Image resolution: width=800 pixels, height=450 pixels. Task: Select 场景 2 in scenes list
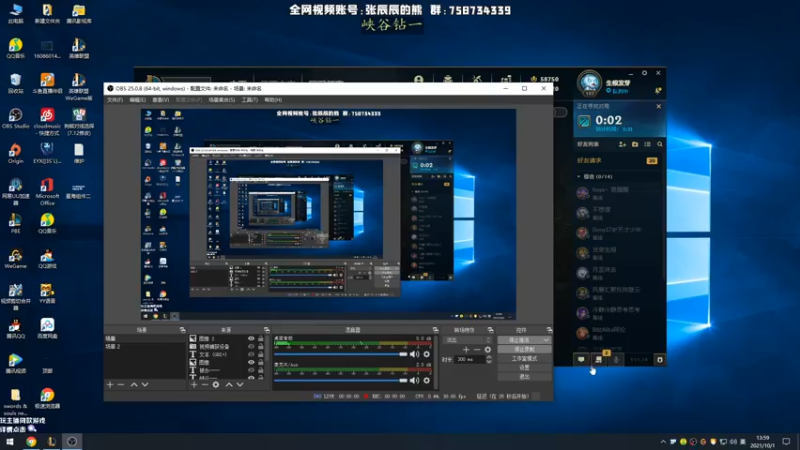click(145, 346)
